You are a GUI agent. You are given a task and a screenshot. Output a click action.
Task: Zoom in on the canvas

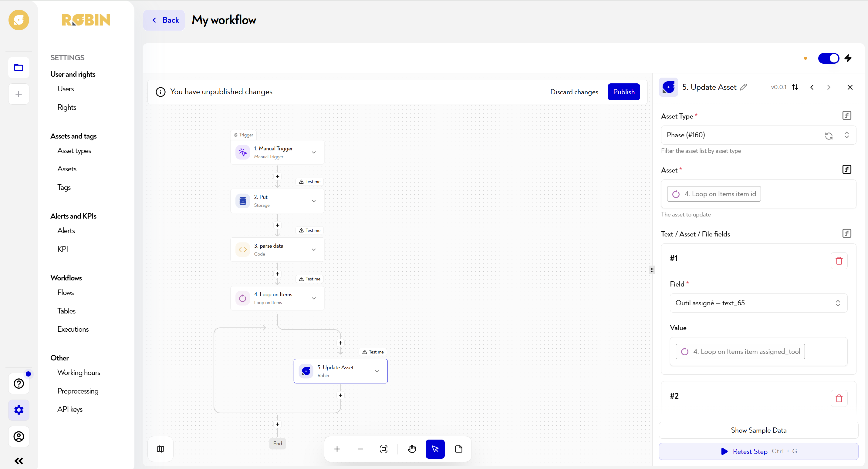(337, 449)
